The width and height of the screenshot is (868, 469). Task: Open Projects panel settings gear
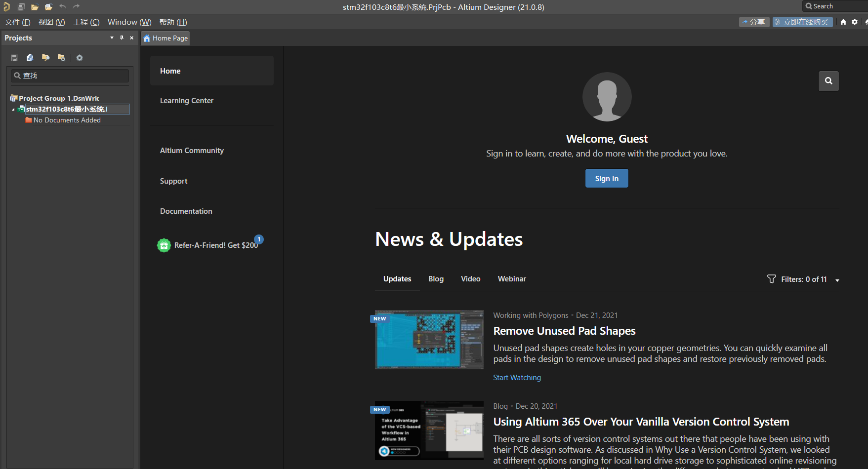[80, 58]
